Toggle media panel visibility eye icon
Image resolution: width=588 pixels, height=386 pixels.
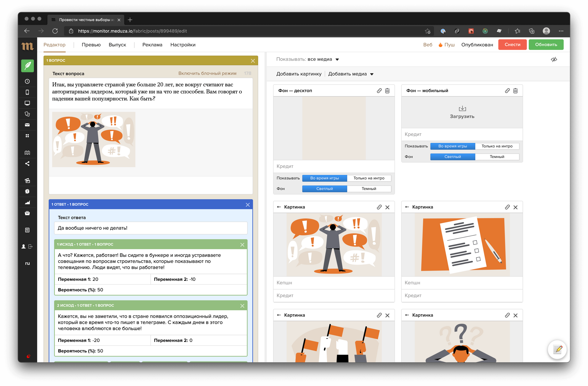(x=554, y=59)
